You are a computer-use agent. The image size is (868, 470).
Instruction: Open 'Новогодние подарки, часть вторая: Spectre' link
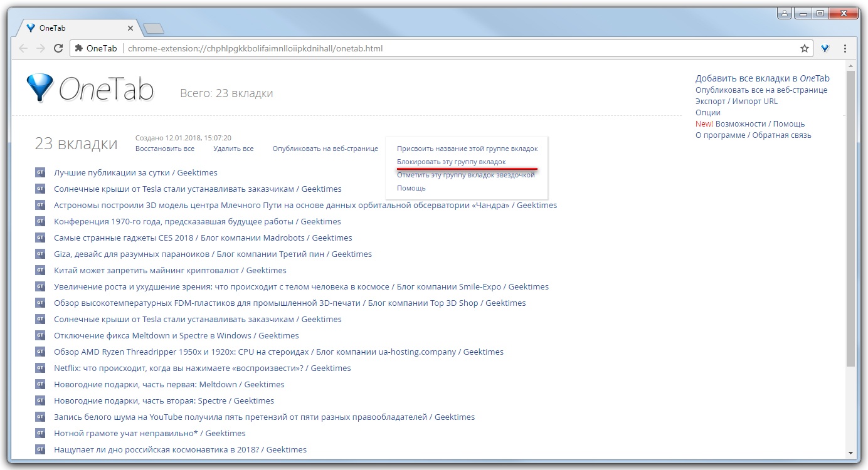[164, 400]
